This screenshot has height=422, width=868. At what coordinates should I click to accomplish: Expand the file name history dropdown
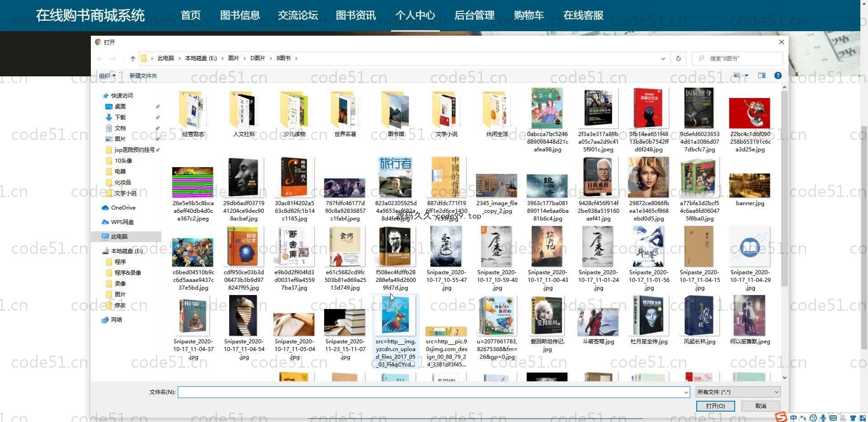pos(686,392)
